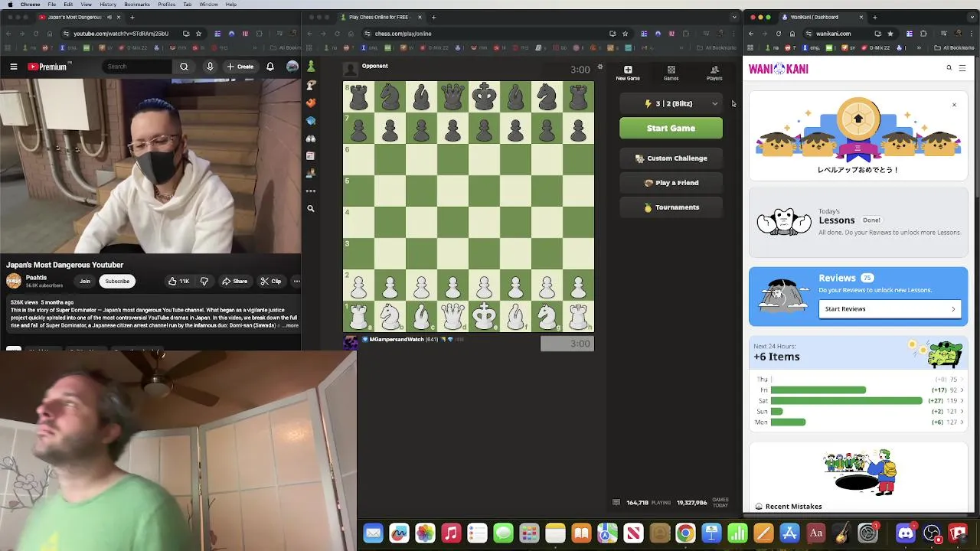This screenshot has width=980, height=551.
Task: Switch to the New Game tab
Action: click(x=628, y=73)
